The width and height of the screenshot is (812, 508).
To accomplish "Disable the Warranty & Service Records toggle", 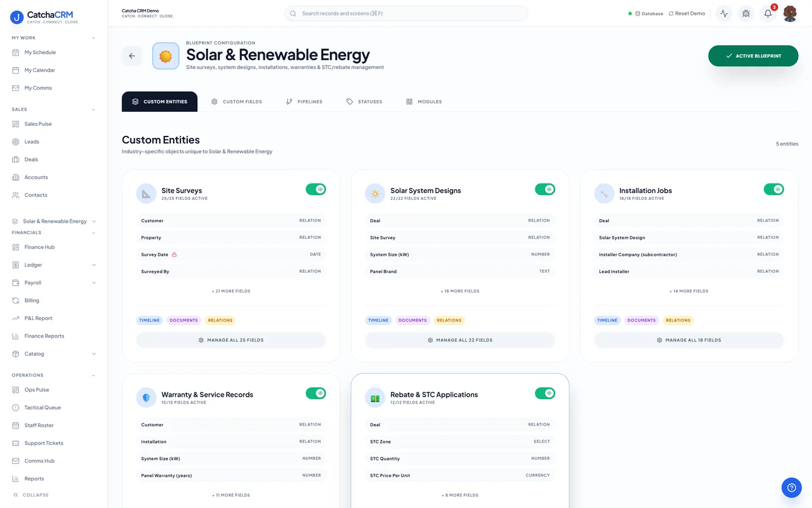I will 316,393.
